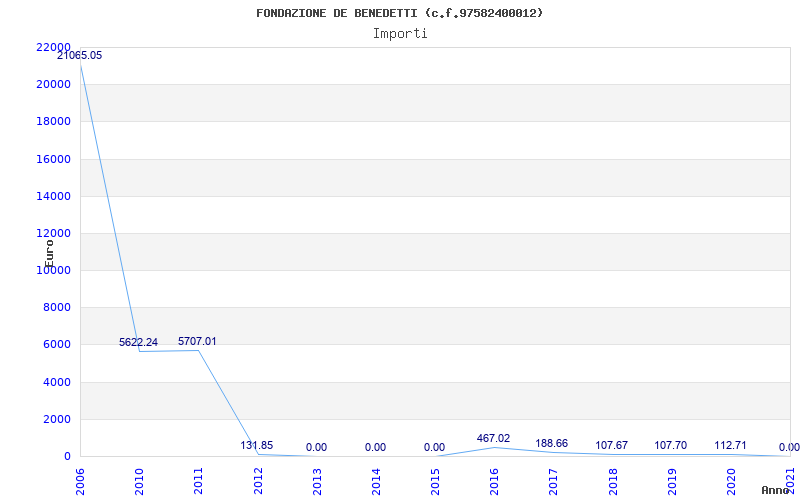The width and height of the screenshot is (800, 500).
Task: Click the Euro y-axis title
Action: coord(49,254)
